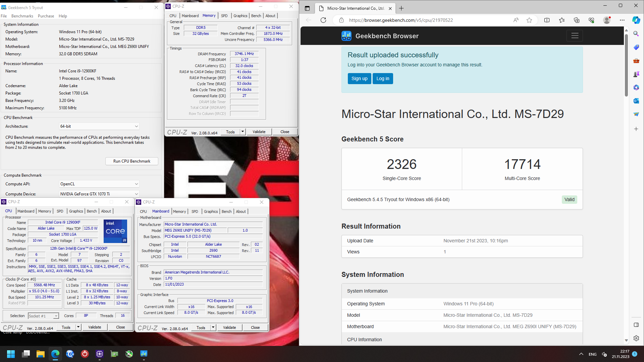Open the clock and date in the taskbar
The width and height of the screenshot is (644, 362).
pos(621,354)
